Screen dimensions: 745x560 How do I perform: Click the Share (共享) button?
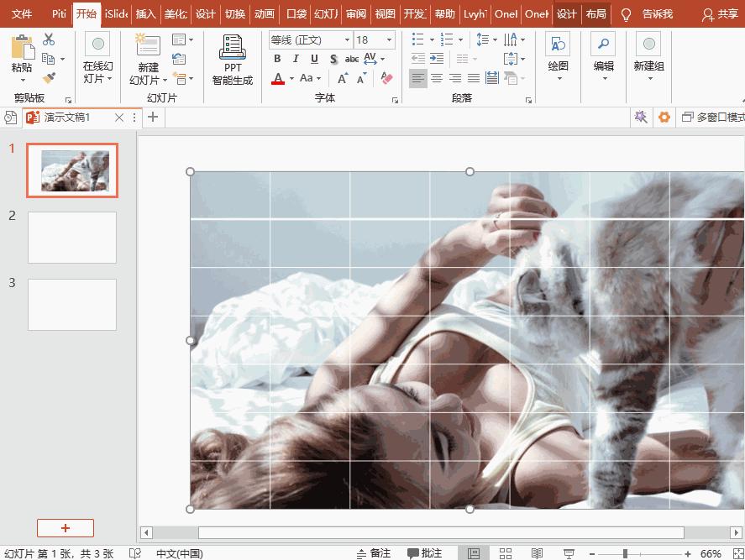coord(721,15)
